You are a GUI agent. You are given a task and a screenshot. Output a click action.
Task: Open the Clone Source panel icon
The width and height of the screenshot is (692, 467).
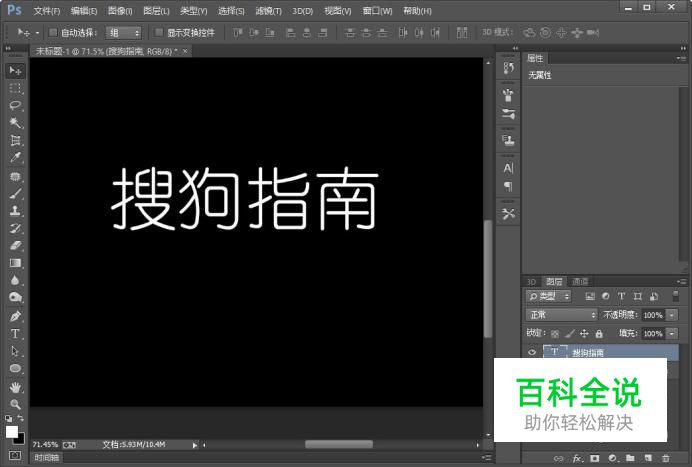click(x=508, y=140)
